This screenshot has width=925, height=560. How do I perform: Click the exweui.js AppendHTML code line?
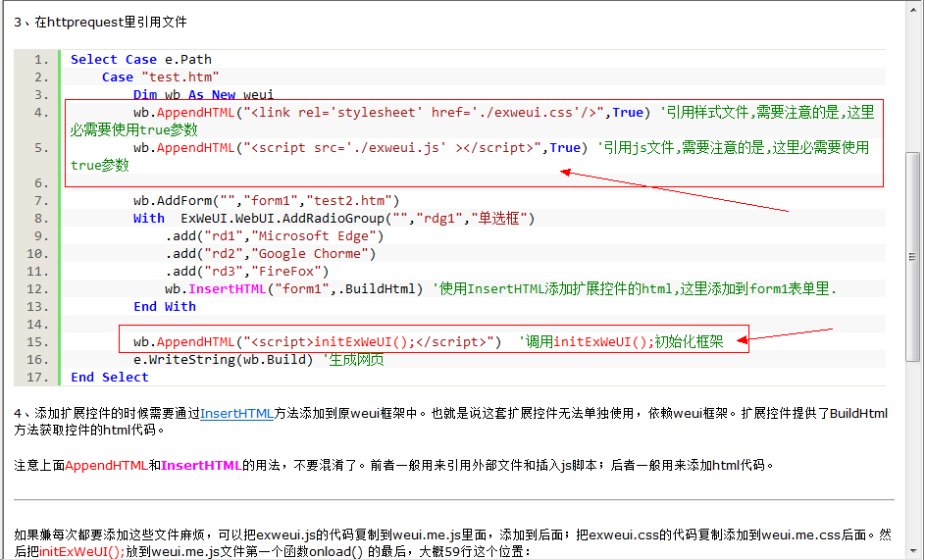[470, 156]
